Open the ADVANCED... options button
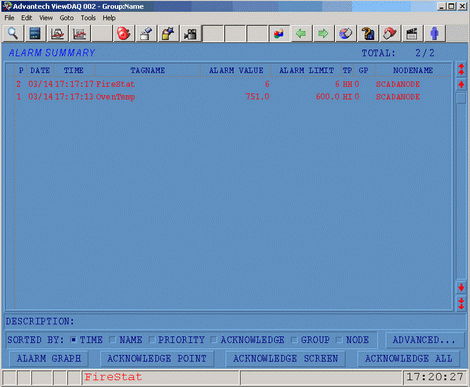 [x=424, y=340]
